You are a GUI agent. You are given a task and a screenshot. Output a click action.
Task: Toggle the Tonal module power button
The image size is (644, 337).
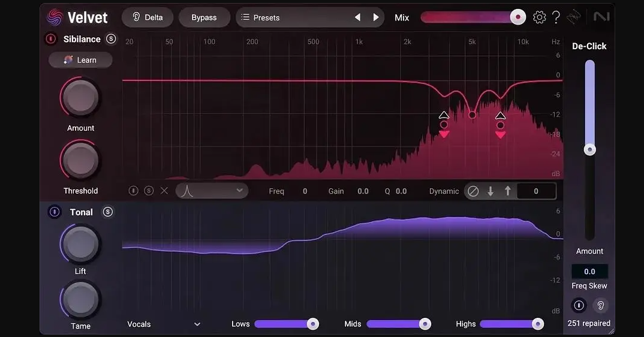coord(54,212)
